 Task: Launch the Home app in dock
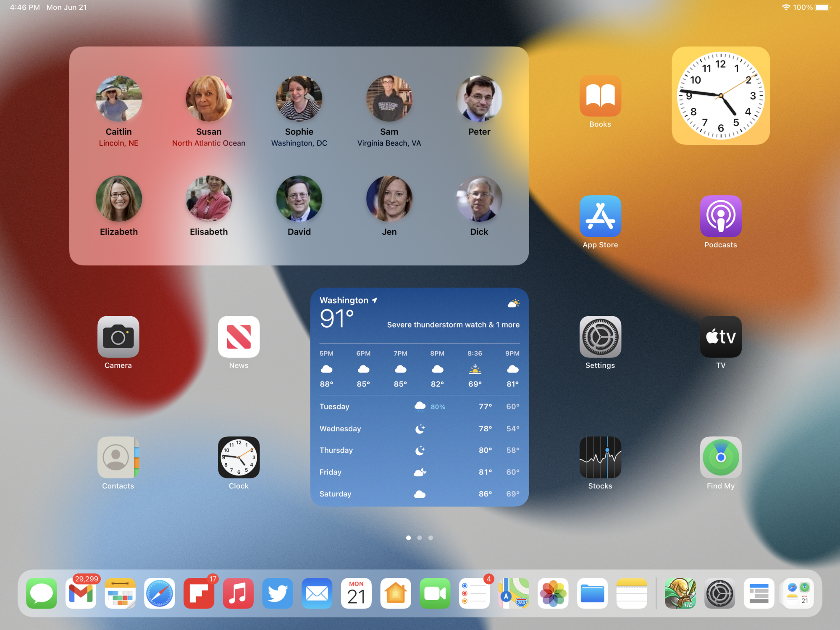pos(395,593)
